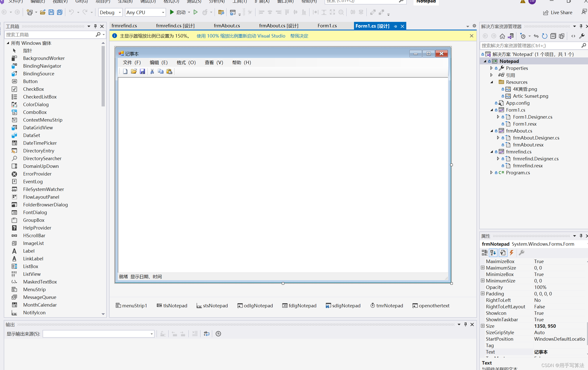The width and height of the screenshot is (588, 370).
Task: Click the 就绪 status label in the form
Action: pyautogui.click(x=123, y=277)
